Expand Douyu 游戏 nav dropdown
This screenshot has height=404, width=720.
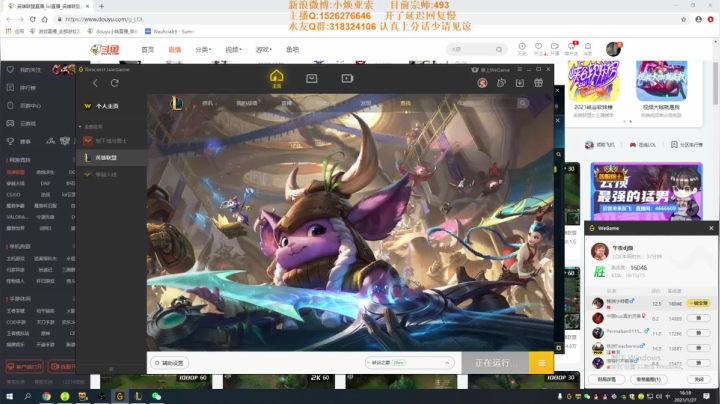tap(264, 50)
